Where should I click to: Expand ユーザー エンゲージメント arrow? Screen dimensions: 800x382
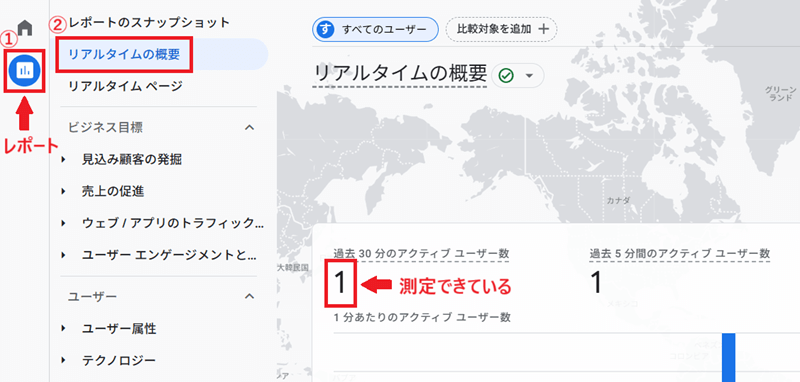point(64,256)
